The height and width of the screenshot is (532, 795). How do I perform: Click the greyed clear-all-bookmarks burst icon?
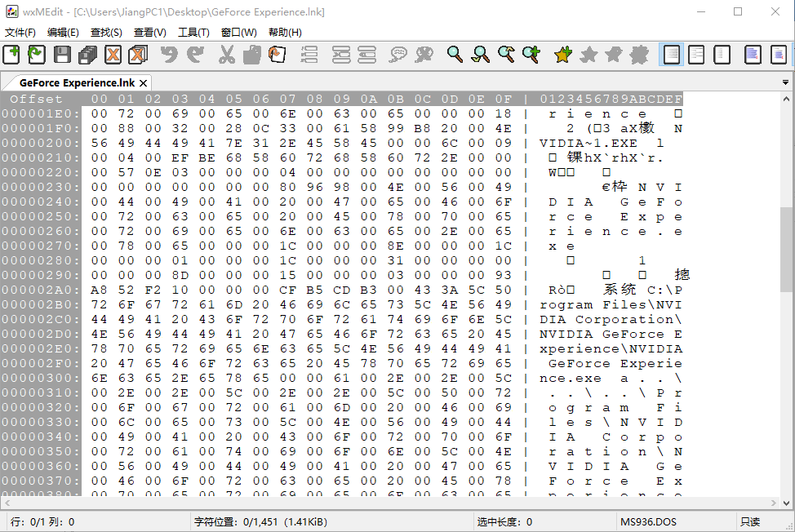click(639, 54)
